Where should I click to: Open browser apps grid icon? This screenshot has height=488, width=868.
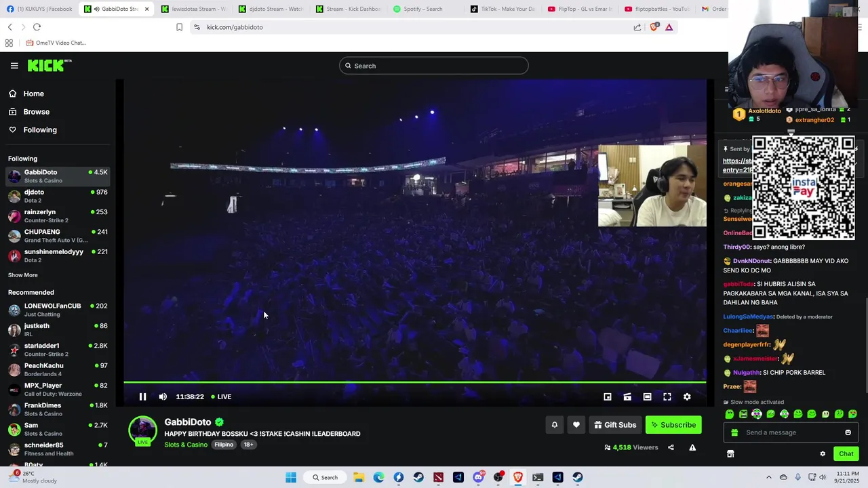point(9,43)
